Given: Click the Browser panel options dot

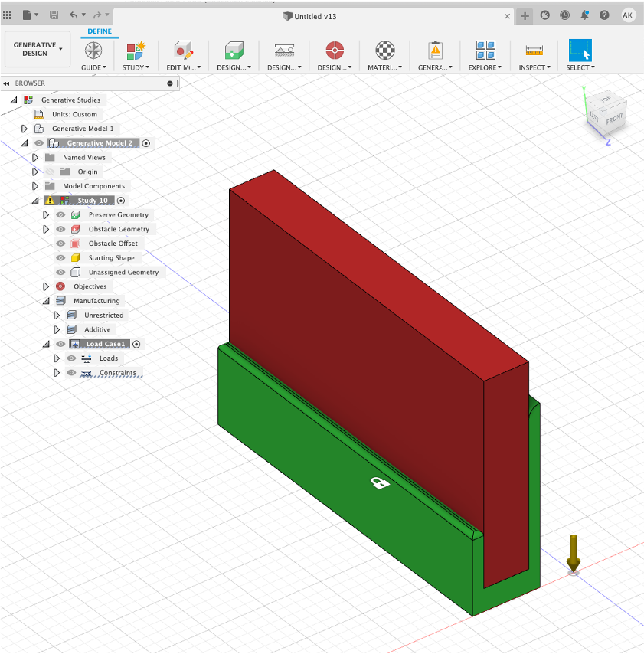Looking at the screenshot, I should click(170, 83).
